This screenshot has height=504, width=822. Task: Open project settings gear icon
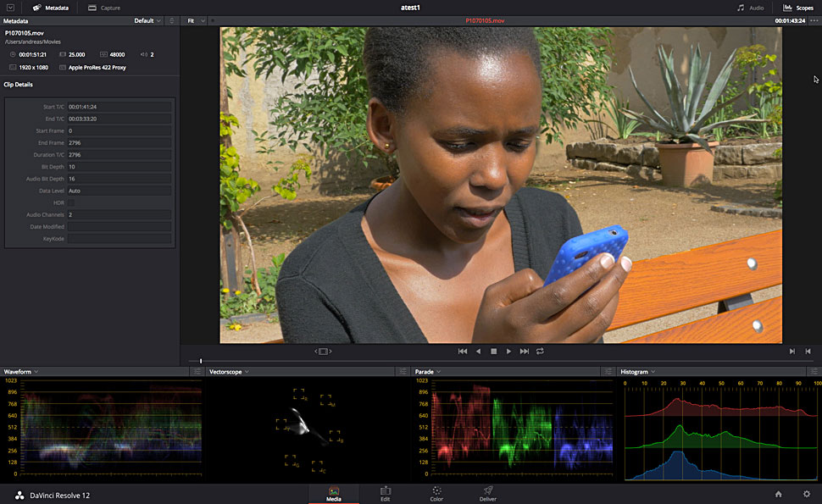[806, 494]
